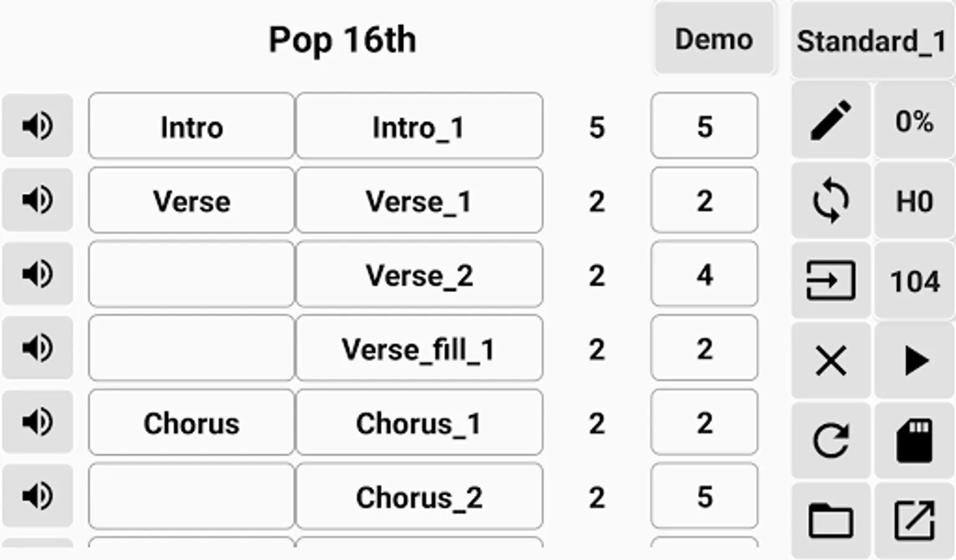
Task: Mute the Chorus_1 row speaker
Action: (37, 422)
